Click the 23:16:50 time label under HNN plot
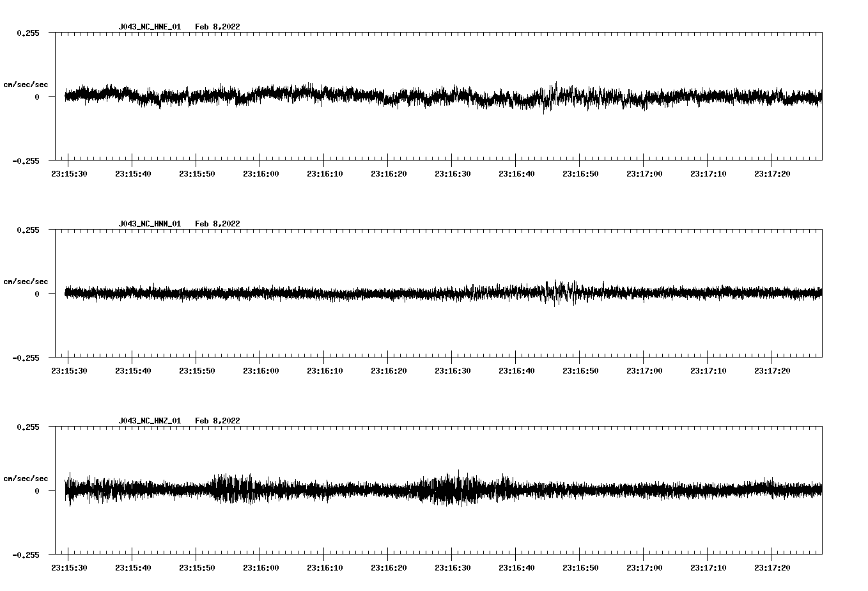Image resolution: width=868 pixels, height=591 pixels. [580, 371]
